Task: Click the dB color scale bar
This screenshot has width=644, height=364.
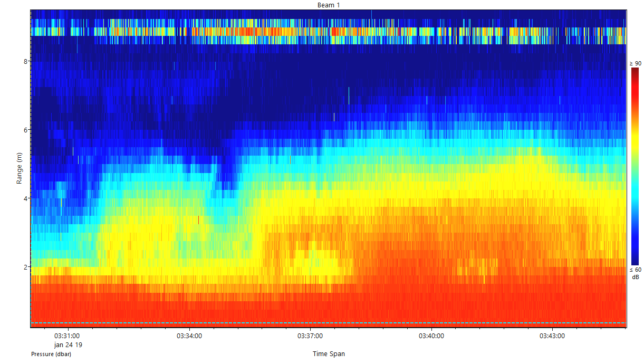Action: tap(635, 166)
